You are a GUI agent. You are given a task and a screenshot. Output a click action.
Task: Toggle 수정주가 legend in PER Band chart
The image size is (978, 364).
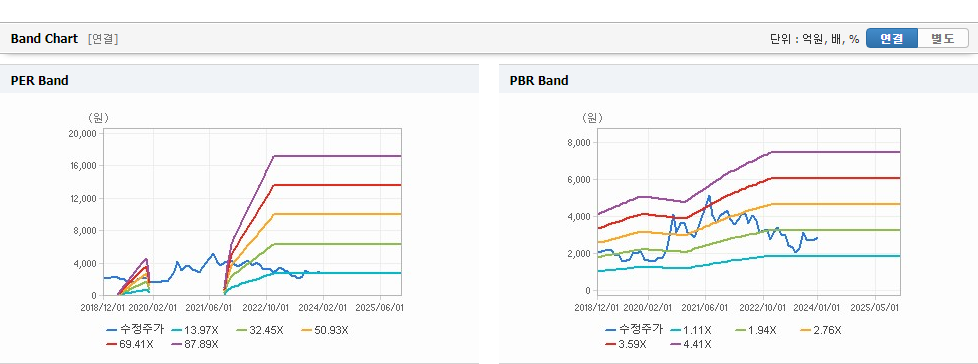135,330
